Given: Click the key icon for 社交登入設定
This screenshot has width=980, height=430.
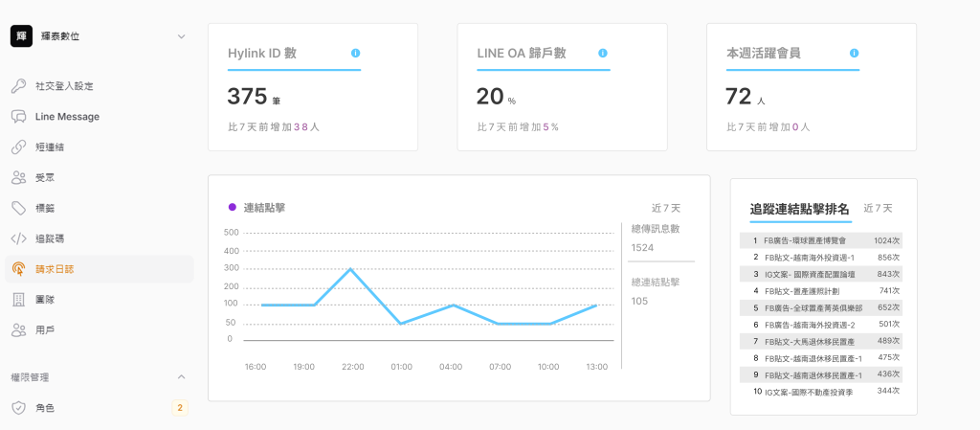Looking at the screenshot, I should pyautogui.click(x=18, y=86).
